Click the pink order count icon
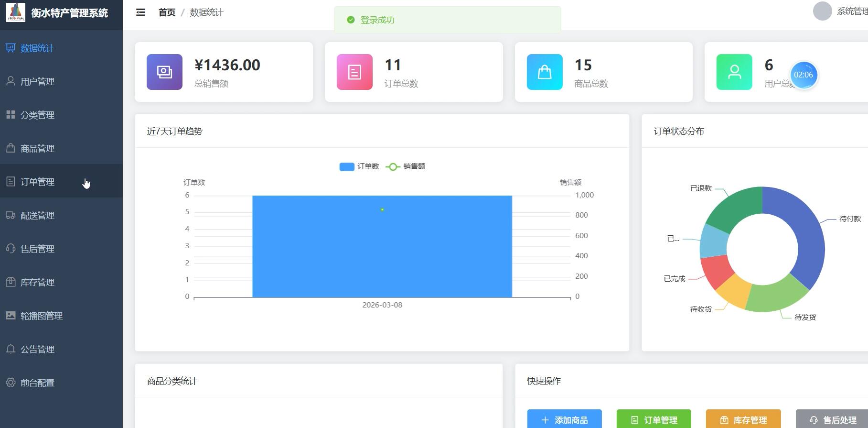This screenshot has width=868, height=428. pyautogui.click(x=354, y=72)
